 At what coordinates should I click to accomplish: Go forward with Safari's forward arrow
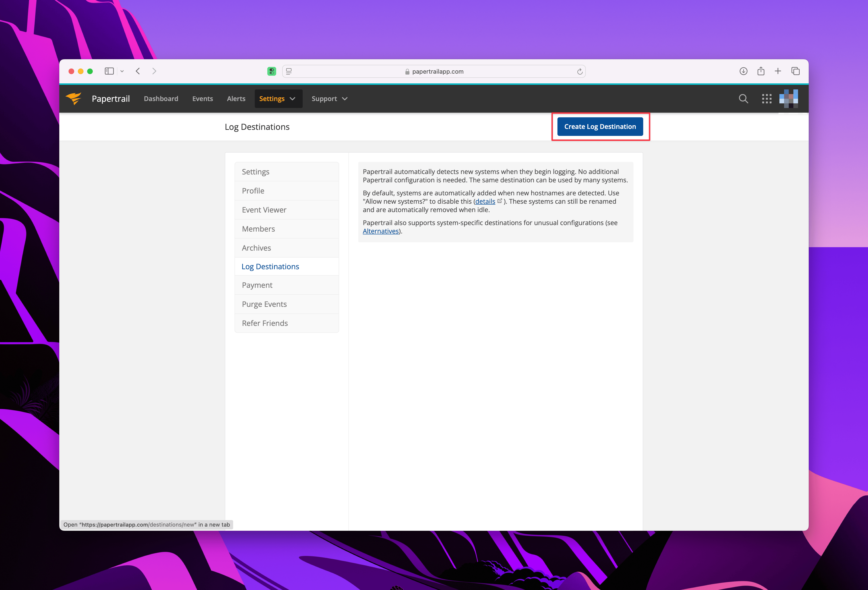tap(154, 71)
